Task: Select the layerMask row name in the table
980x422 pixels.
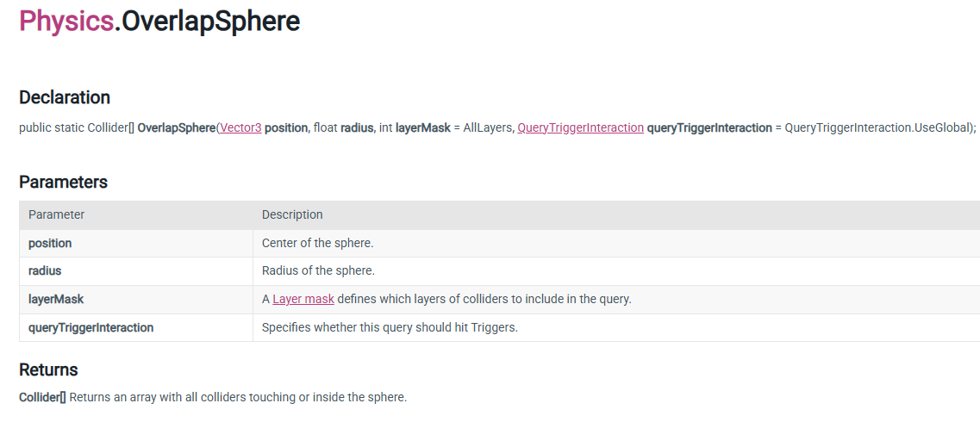Action: click(56, 299)
